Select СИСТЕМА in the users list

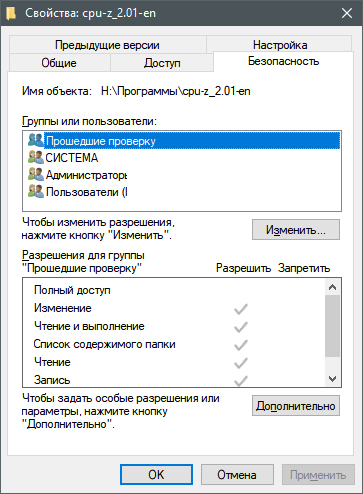72,158
